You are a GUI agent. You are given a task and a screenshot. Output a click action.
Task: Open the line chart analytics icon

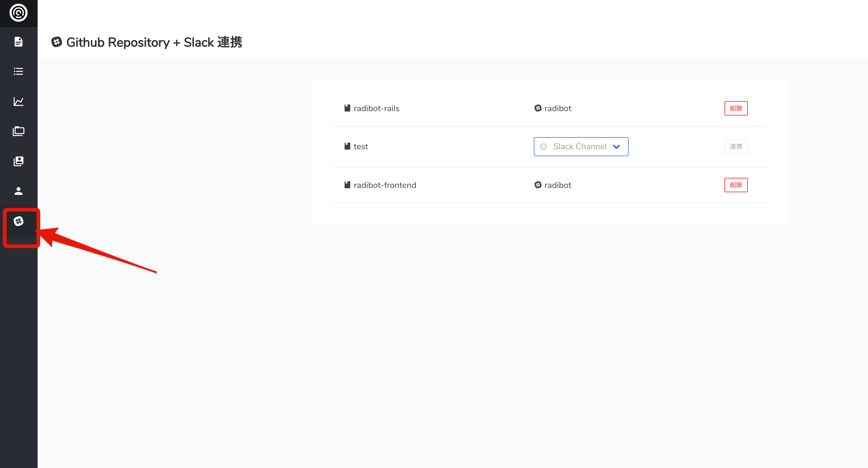point(19,101)
